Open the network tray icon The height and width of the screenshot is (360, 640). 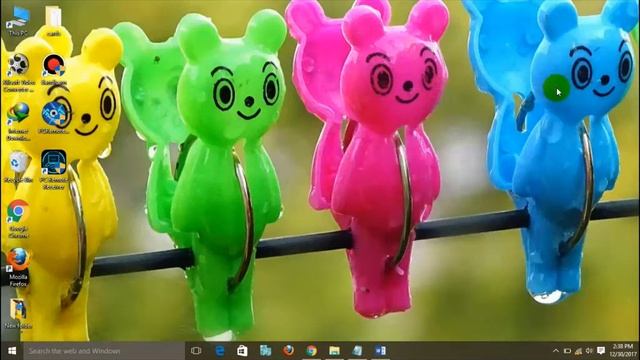click(578, 351)
